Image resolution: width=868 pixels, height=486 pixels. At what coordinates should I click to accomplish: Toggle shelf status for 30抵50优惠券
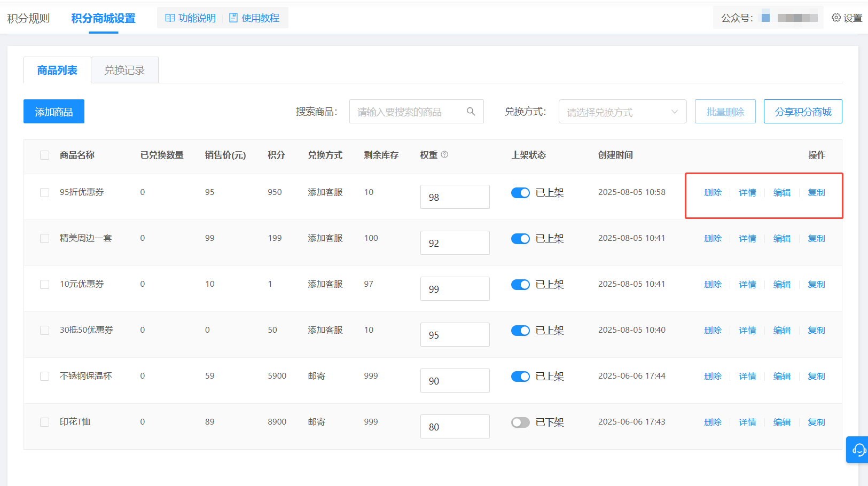pos(520,331)
